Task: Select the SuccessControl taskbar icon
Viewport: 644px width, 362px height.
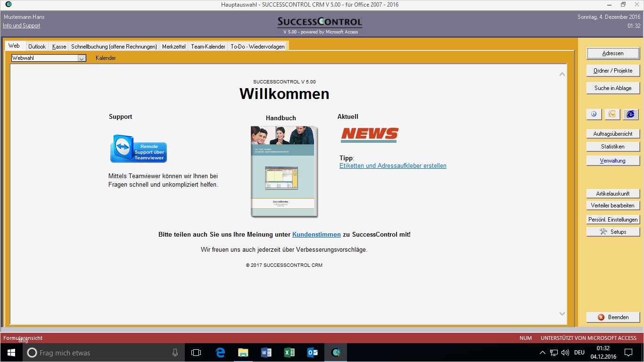Action: pos(336,353)
